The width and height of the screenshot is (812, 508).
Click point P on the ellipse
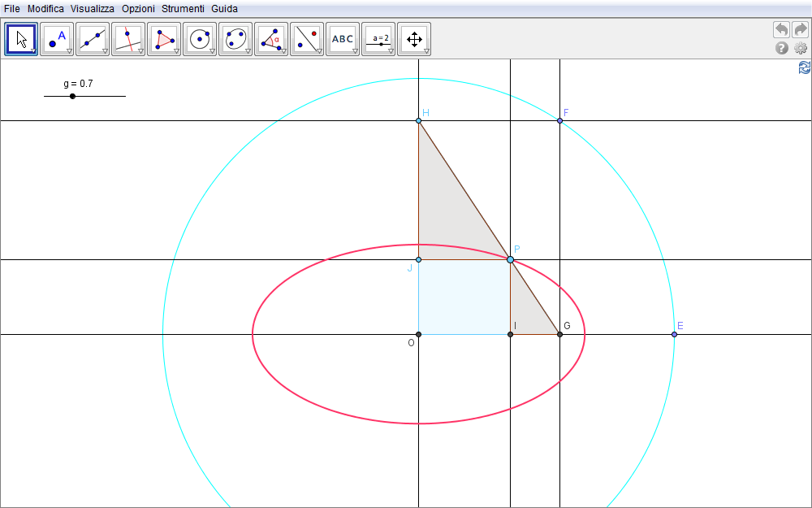pyautogui.click(x=510, y=259)
